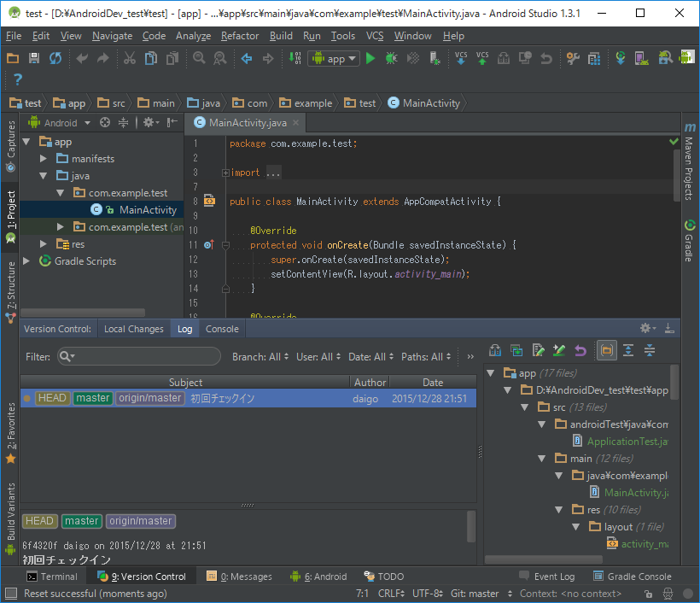Click the Git: master branch status widget
The height and width of the screenshot is (603, 700).
[x=481, y=594]
